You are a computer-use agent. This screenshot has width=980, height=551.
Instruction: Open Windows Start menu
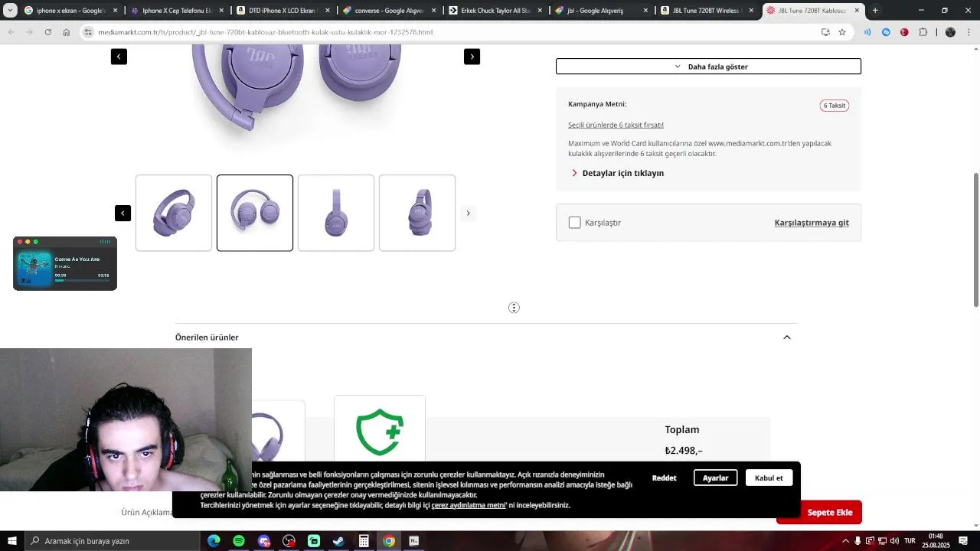click(12, 541)
